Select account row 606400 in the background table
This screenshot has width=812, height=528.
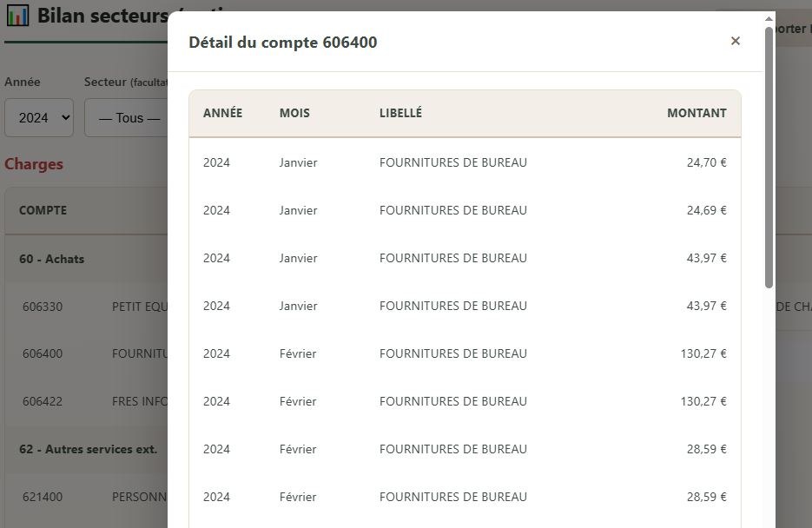[43, 353]
